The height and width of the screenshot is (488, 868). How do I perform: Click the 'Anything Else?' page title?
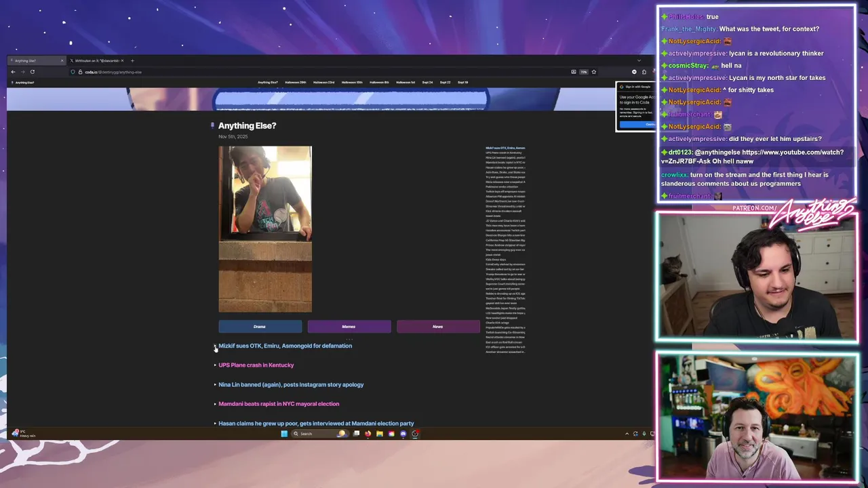click(x=247, y=125)
